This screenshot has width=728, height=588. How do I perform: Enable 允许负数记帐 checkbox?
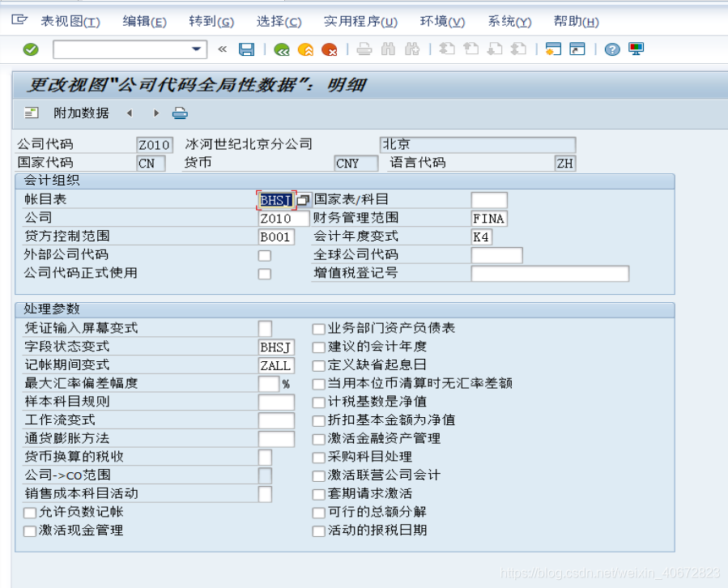(x=30, y=513)
